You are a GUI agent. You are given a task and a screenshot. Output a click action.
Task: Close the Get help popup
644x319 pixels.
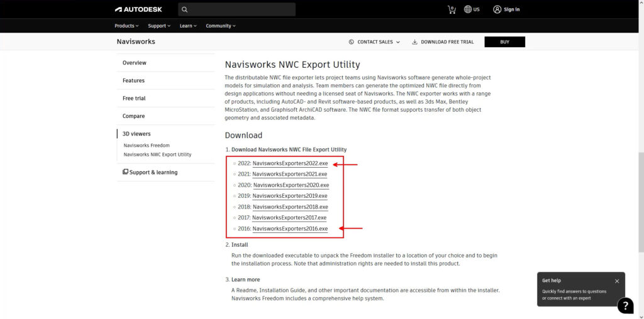617,281
